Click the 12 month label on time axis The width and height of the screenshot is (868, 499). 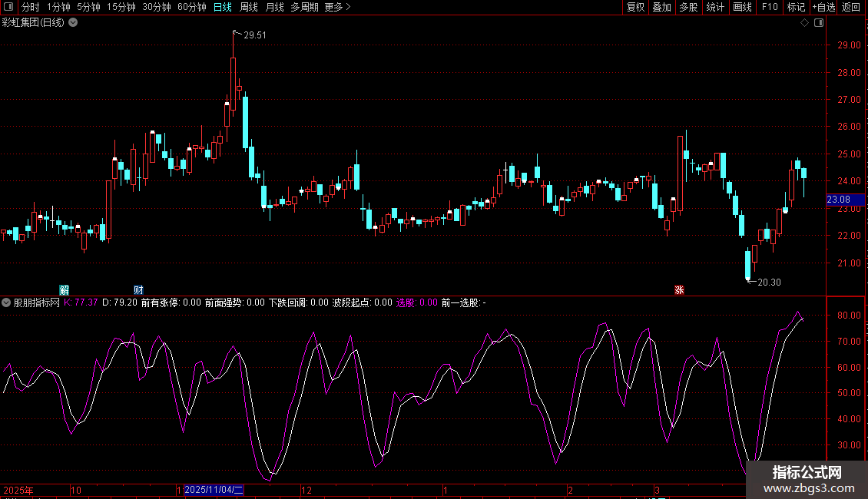[306, 490]
